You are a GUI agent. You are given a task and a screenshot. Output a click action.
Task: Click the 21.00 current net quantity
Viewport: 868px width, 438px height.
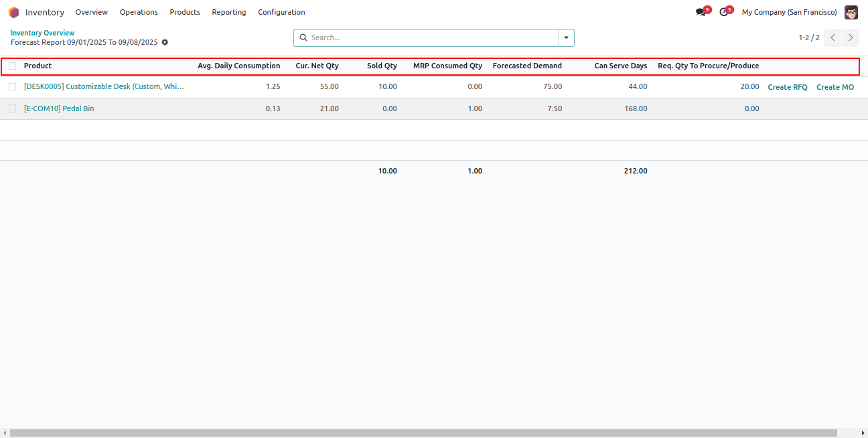pos(329,108)
